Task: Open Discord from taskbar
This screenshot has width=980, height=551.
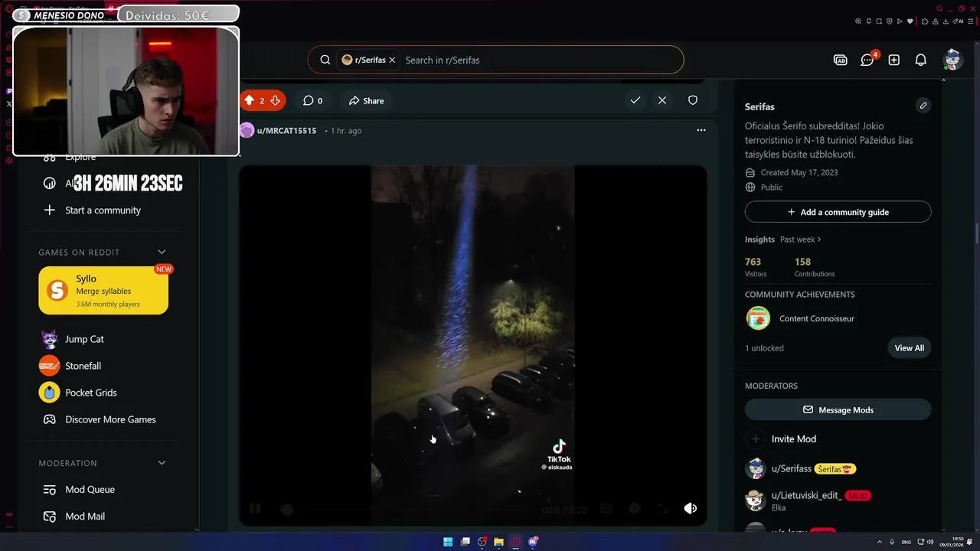Action: [533, 542]
